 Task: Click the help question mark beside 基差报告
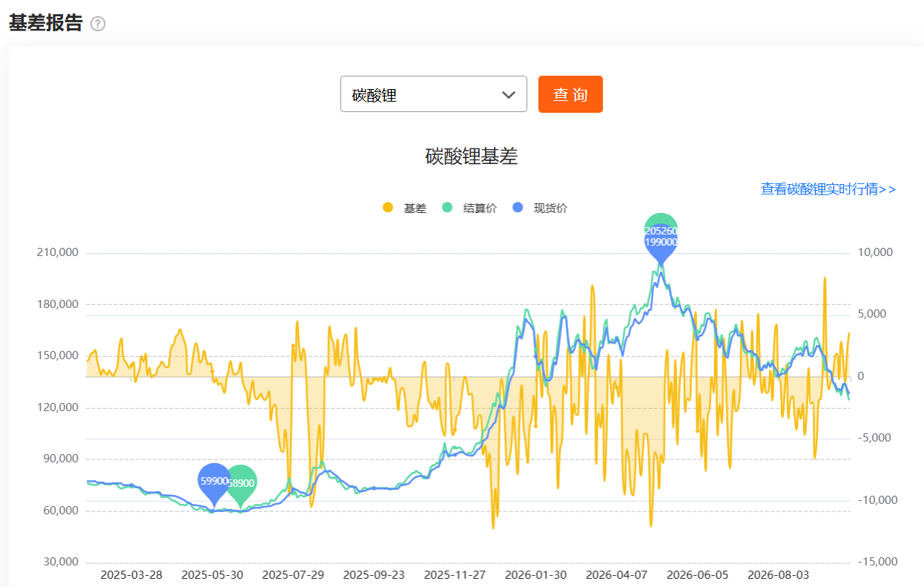[98, 24]
